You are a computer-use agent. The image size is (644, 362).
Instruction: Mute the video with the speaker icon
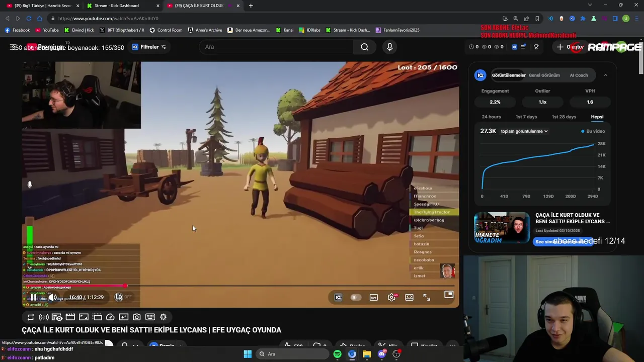(x=52, y=297)
